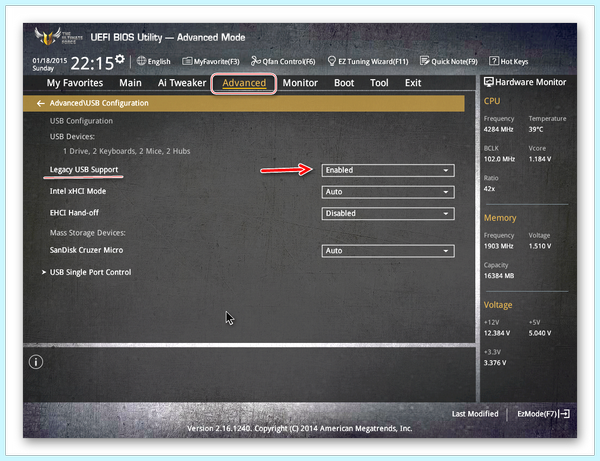Open the Tool tab
Viewport: 600px width, 461px height.
pyautogui.click(x=379, y=83)
